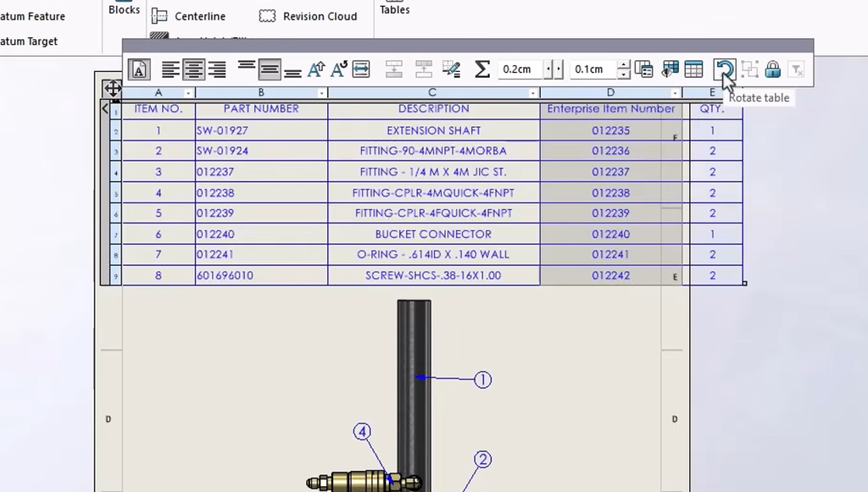Select the SW-01927 part number cell
Image resolution: width=868 pixels, height=492 pixels.
tap(261, 130)
